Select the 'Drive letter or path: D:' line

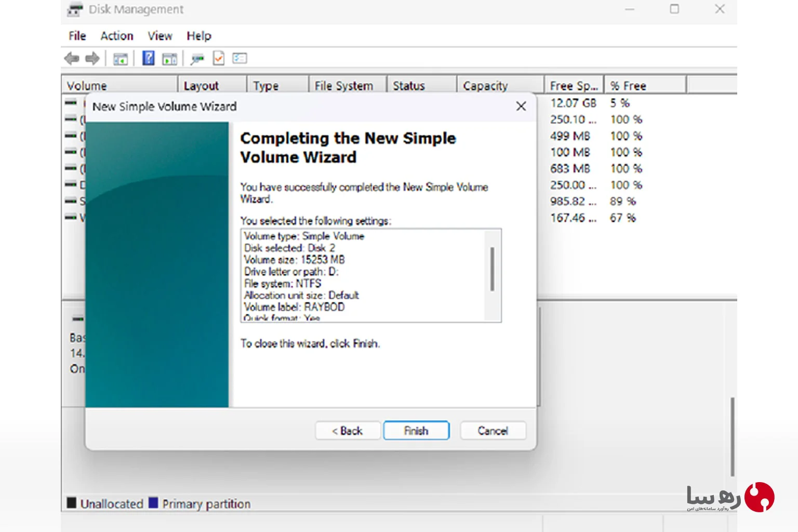click(291, 272)
